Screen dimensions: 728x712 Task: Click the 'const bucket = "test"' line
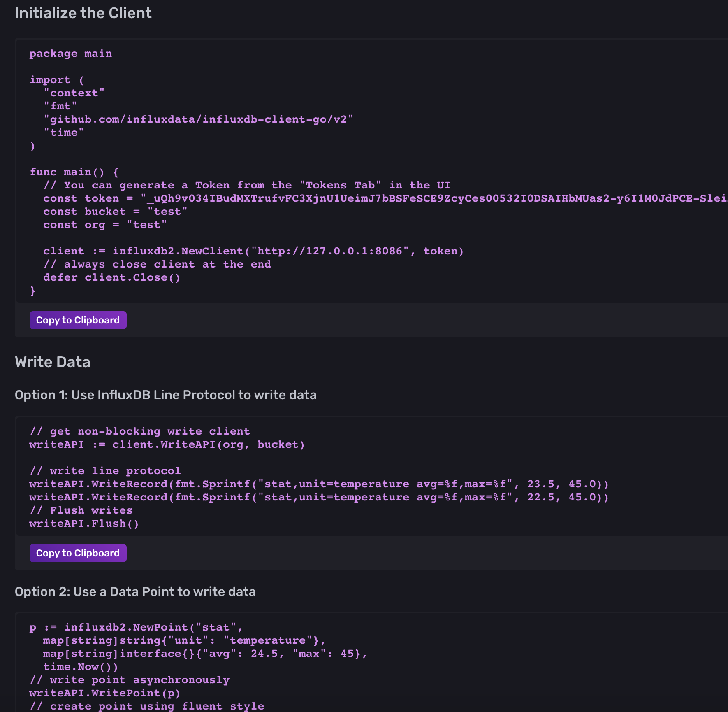coord(116,212)
